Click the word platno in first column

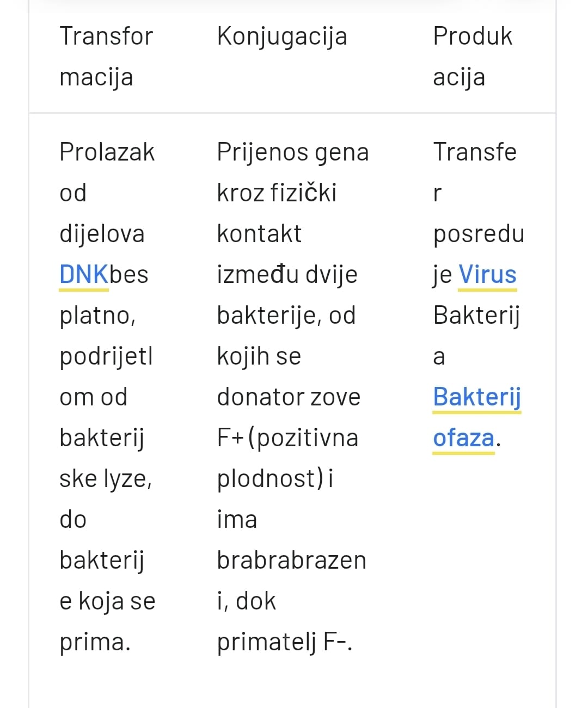pos(97,315)
